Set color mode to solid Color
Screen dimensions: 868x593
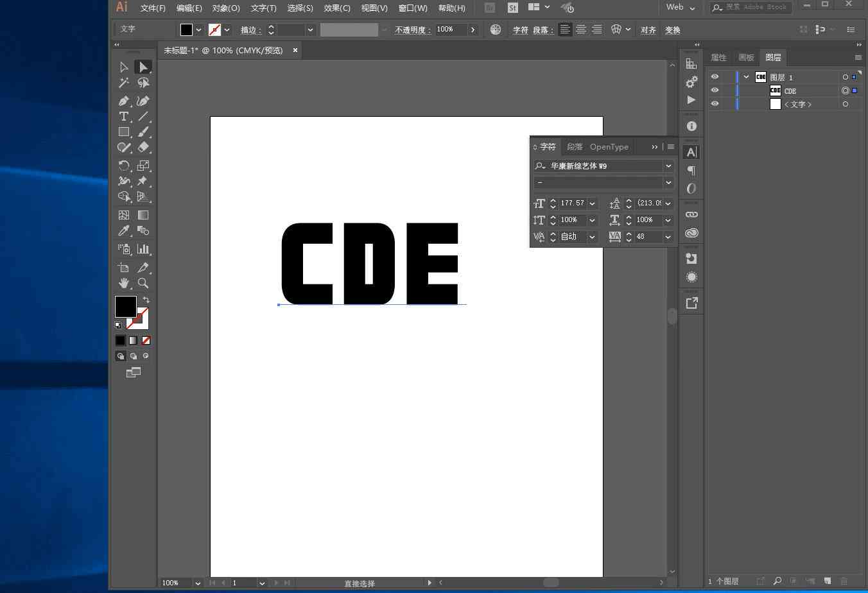120,341
